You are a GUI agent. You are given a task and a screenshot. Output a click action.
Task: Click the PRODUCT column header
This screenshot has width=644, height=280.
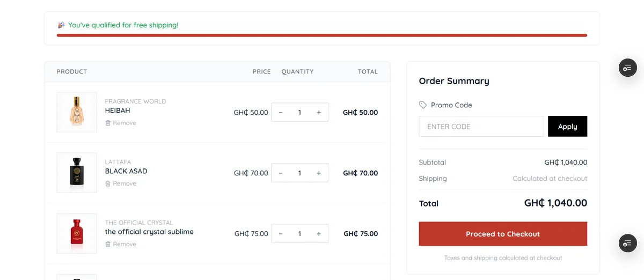[72, 71]
